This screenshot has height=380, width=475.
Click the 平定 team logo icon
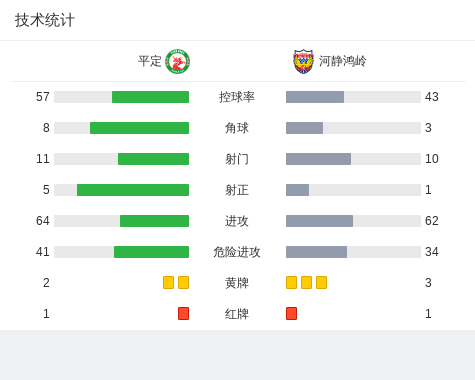tap(178, 61)
